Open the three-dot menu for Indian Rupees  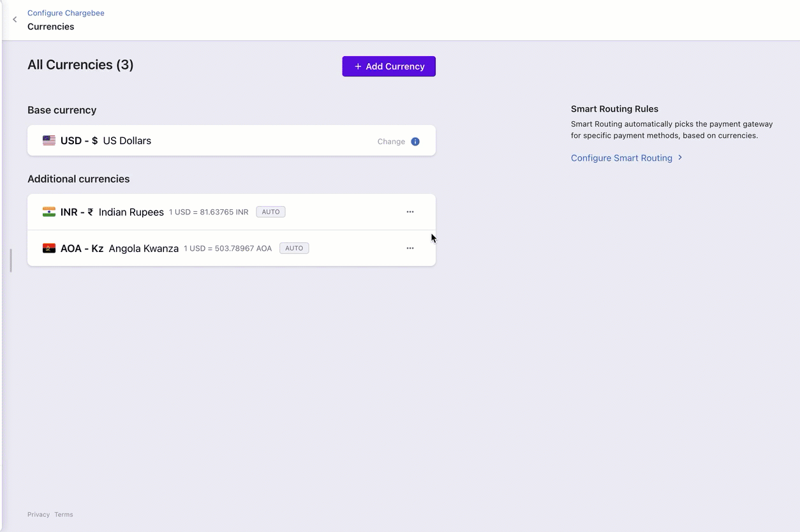point(410,212)
